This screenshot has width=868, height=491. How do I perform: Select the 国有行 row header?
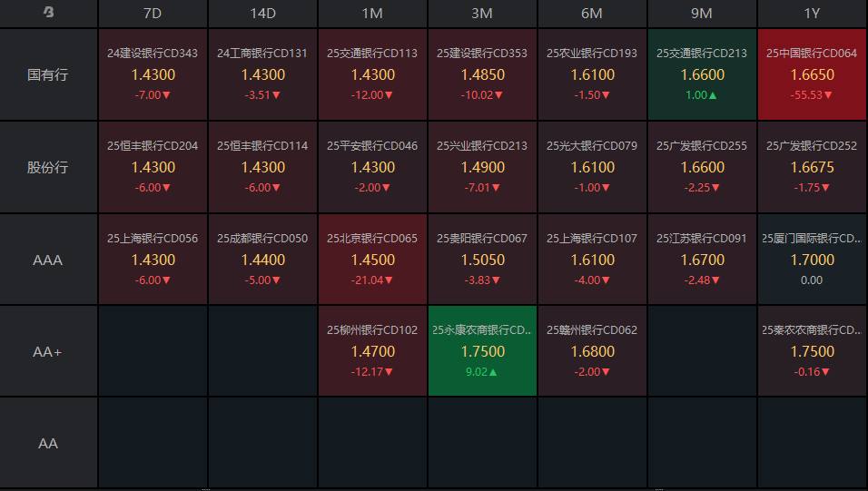tap(48, 74)
